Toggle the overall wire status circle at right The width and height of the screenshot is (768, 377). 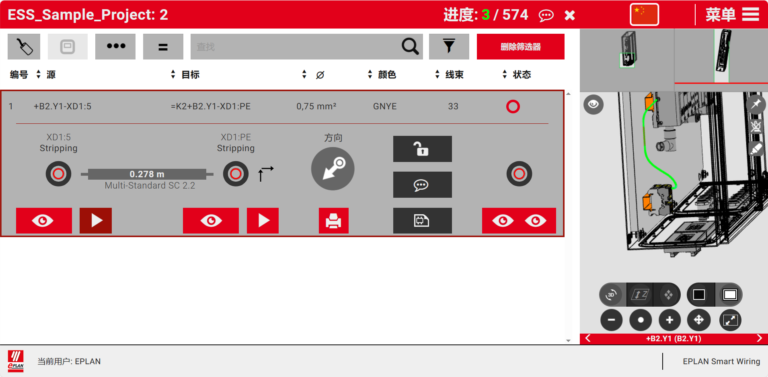pyautogui.click(x=519, y=174)
